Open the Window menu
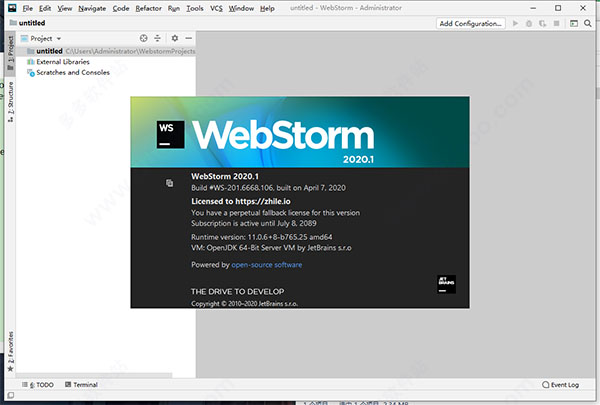Image resolution: width=600 pixels, height=405 pixels. click(x=241, y=8)
